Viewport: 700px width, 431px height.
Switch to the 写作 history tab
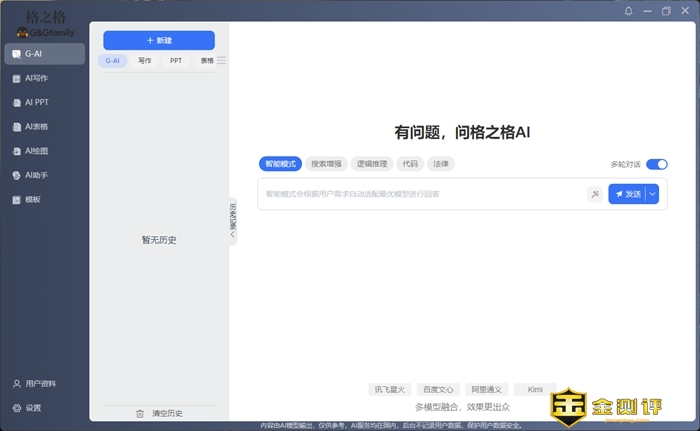(145, 61)
